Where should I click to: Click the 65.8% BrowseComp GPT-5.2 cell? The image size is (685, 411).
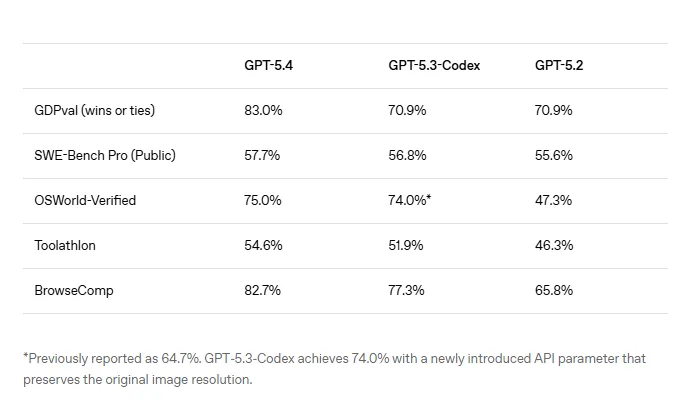tap(554, 290)
